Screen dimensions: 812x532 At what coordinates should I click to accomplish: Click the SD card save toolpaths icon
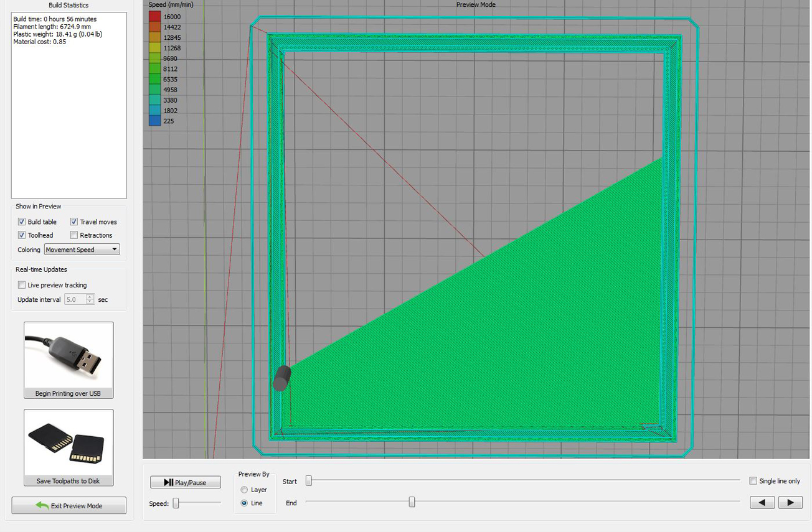click(x=68, y=443)
